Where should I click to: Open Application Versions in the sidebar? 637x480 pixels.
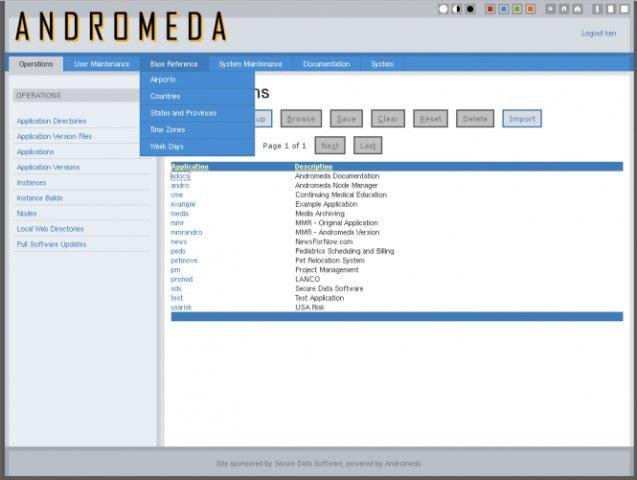48,167
